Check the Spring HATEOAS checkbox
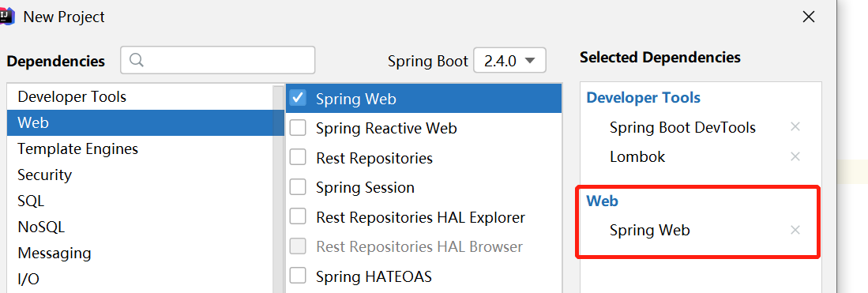The image size is (868, 293). tap(298, 276)
